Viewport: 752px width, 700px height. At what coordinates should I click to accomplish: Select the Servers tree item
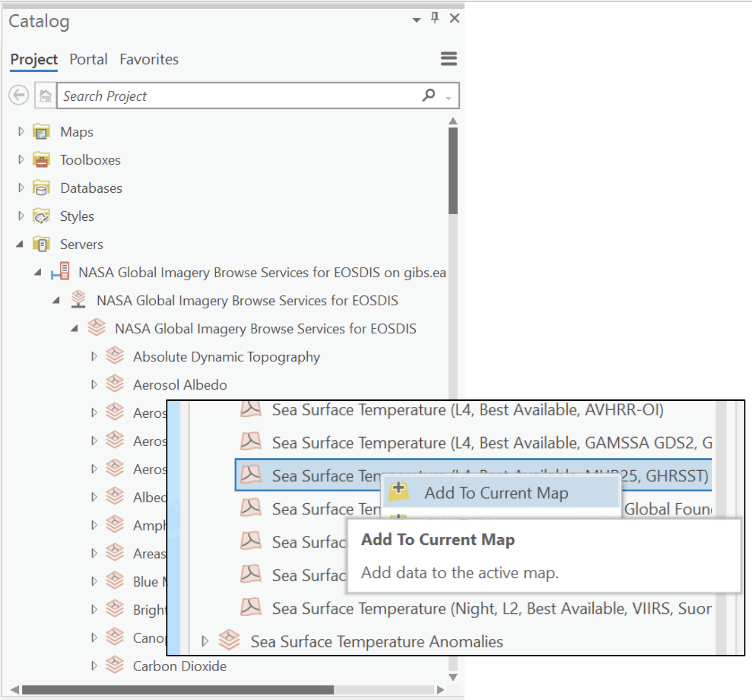[81, 244]
